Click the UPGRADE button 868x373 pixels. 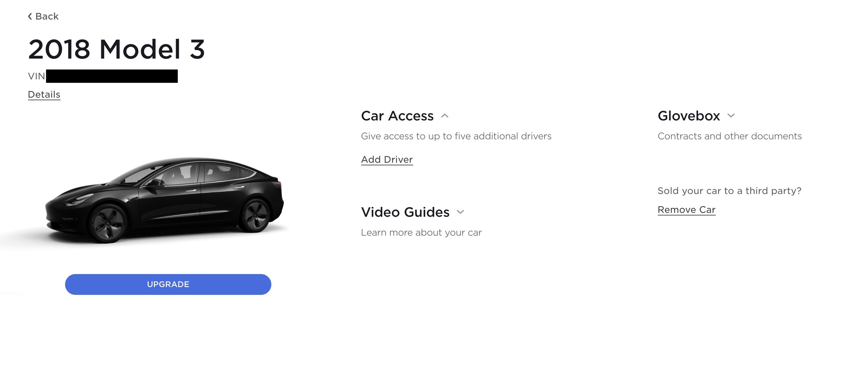(168, 284)
